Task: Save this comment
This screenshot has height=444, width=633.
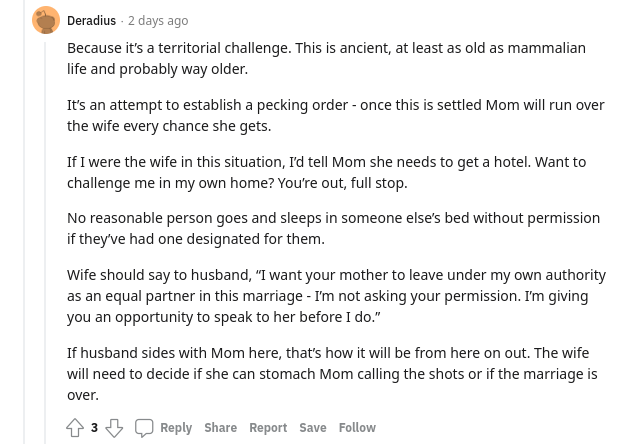Action: point(313,427)
